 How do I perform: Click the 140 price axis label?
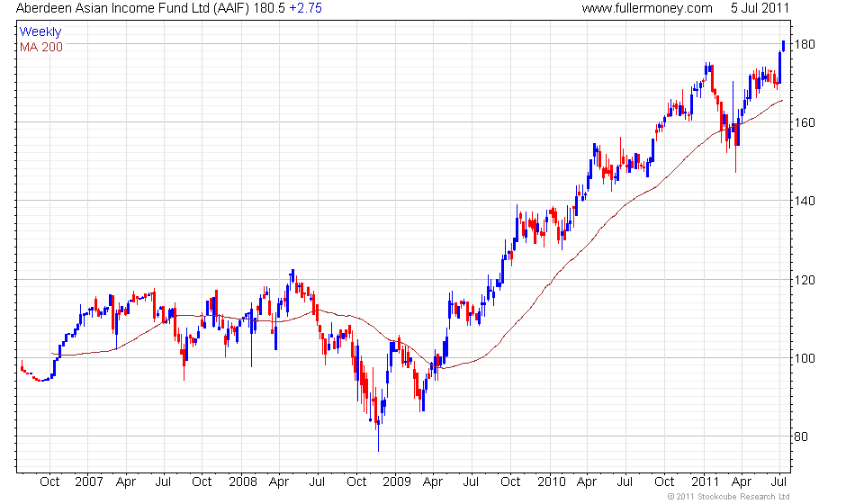point(805,201)
